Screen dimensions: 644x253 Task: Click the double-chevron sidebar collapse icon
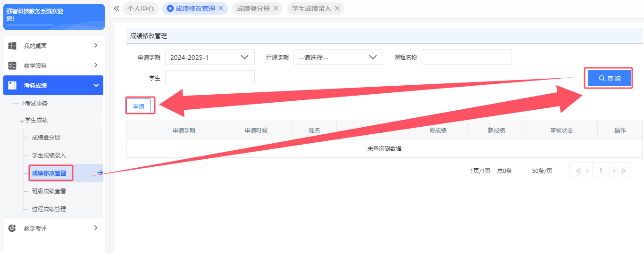click(117, 8)
